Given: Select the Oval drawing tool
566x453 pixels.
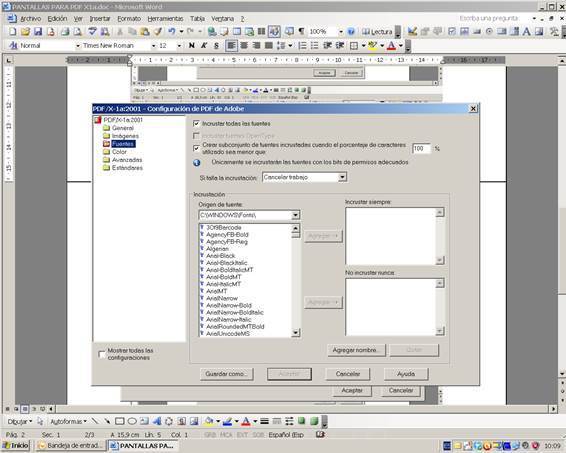Looking at the screenshot, I should (x=132, y=421).
